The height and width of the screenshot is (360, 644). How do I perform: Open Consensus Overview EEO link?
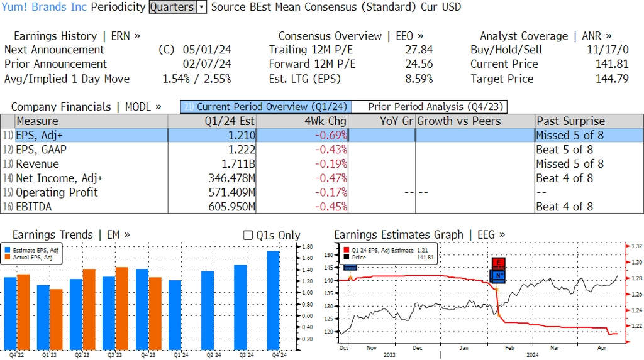(x=351, y=36)
